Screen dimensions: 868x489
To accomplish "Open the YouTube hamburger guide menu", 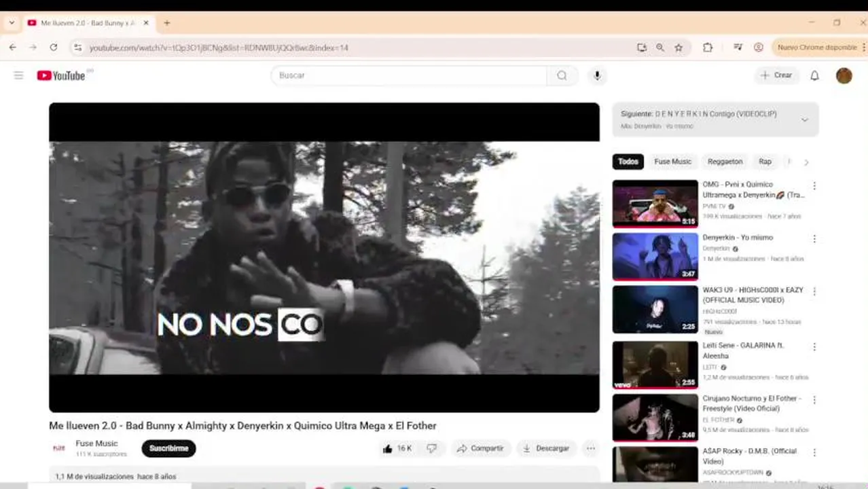I will (x=18, y=75).
